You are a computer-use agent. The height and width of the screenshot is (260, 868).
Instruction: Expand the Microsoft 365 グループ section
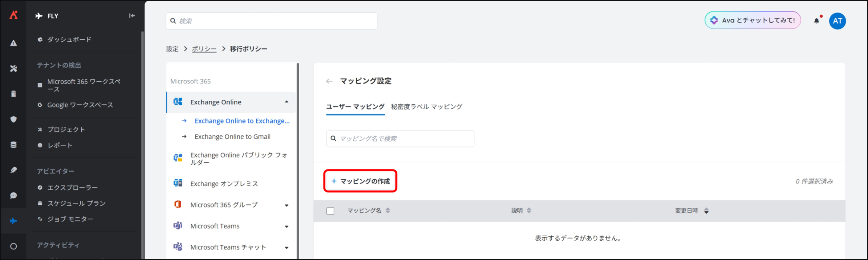[287, 205]
